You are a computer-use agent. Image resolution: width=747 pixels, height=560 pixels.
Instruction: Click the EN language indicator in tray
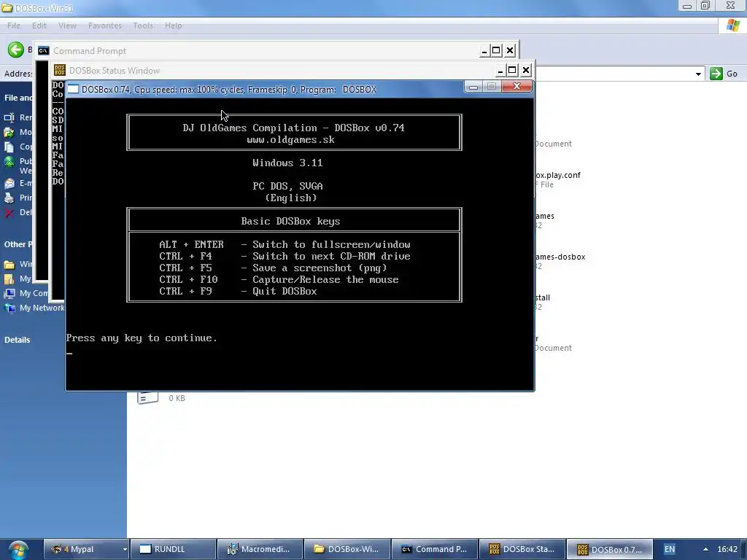(x=670, y=549)
